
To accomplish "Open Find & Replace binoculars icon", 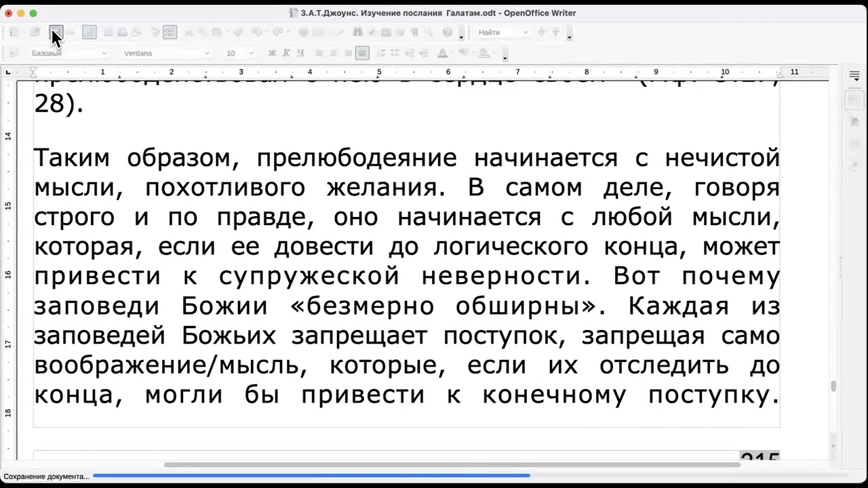I will [x=357, y=32].
